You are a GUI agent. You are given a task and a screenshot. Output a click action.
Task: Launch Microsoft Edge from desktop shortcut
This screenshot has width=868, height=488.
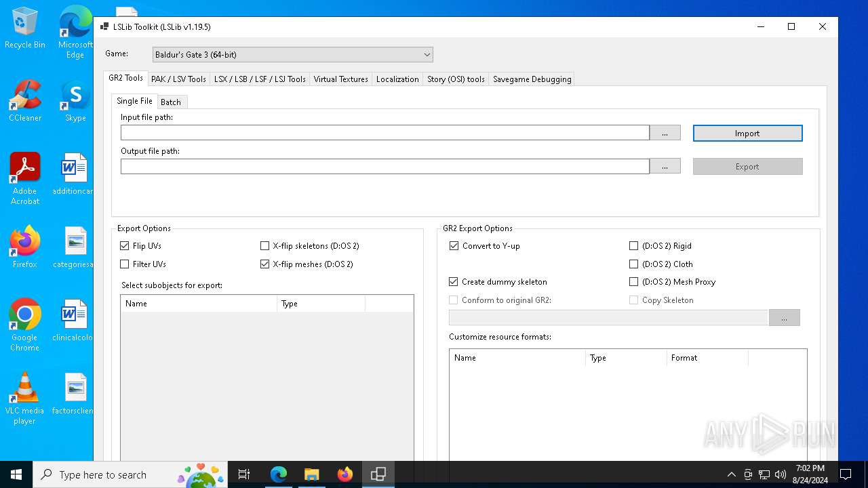coord(75,33)
